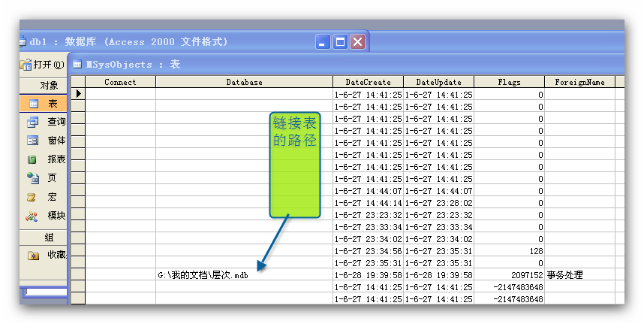Select the 报表 (Reports) object icon
Viewport: 644px width, 324px height.
(32, 159)
